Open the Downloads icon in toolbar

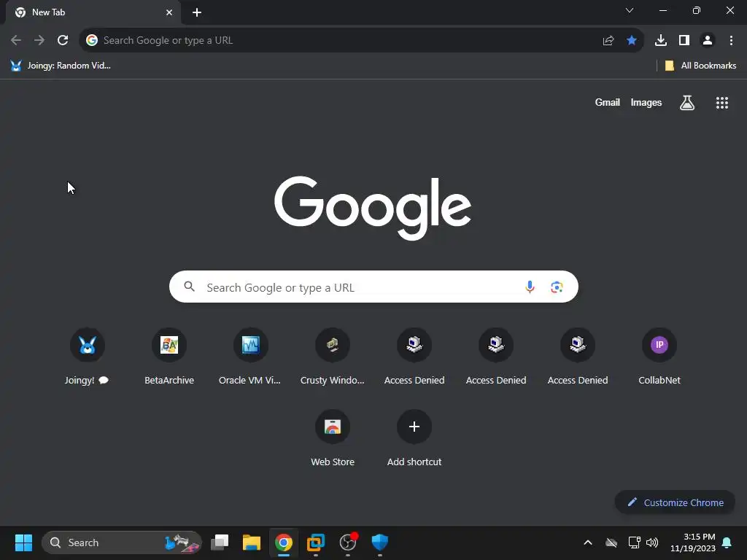(661, 41)
